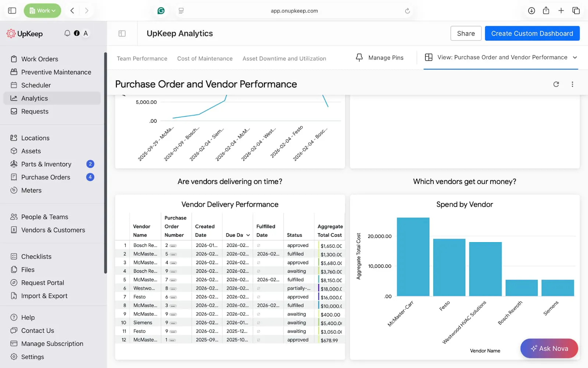Open the three-dot dashboard options menu
The height and width of the screenshot is (368, 588).
[572, 84]
